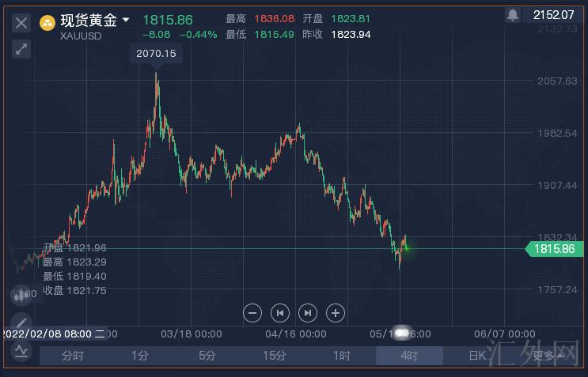Click the 1815.86 current price label
The width and height of the screenshot is (588, 377).
(555, 249)
